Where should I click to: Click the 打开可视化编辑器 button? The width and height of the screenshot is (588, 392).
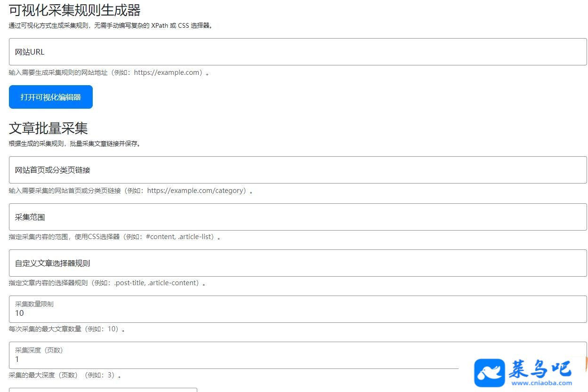(51, 97)
